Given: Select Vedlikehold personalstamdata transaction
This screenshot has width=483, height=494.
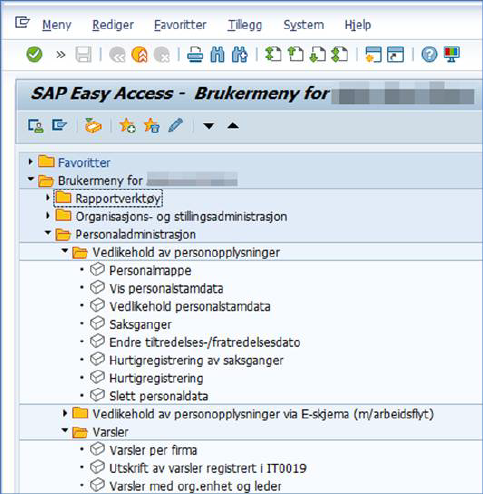Looking at the screenshot, I should pyautogui.click(x=190, y=306).
